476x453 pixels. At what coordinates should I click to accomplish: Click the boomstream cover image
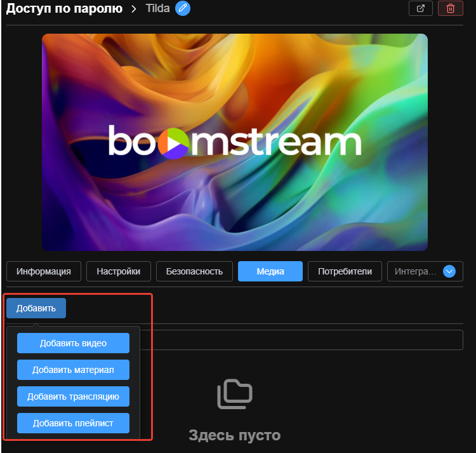pos(235,142)
